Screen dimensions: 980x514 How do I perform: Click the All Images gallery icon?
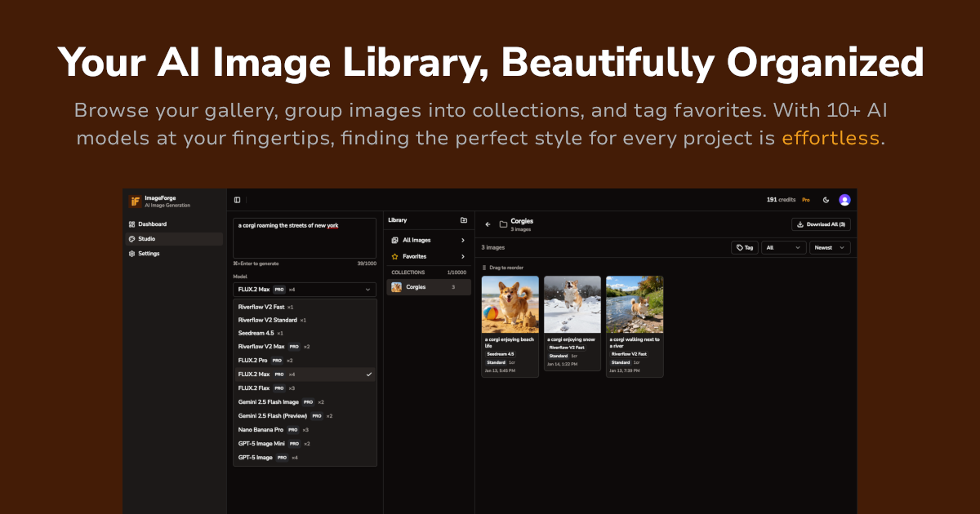click(x=395, y=240)
